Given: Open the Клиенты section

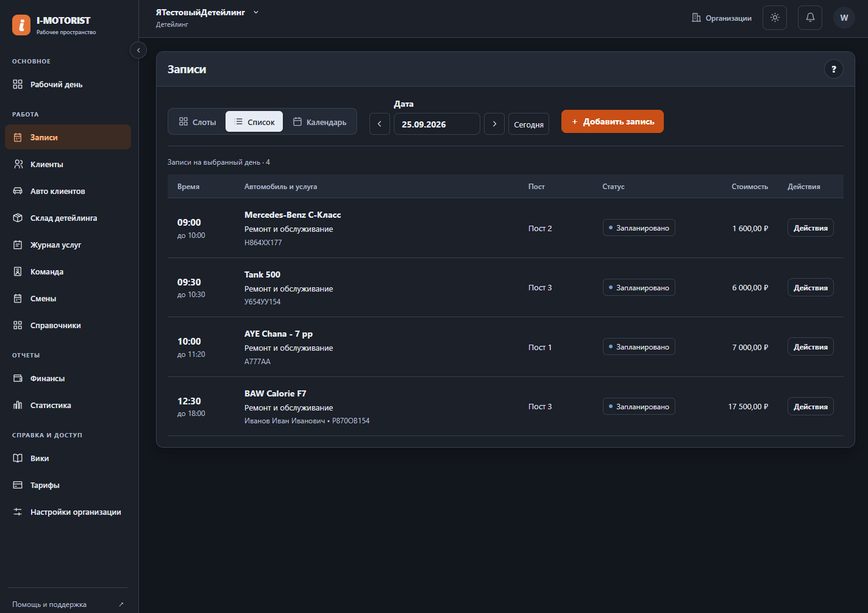Looking at the screenshot, I should (x=68, y=164).
